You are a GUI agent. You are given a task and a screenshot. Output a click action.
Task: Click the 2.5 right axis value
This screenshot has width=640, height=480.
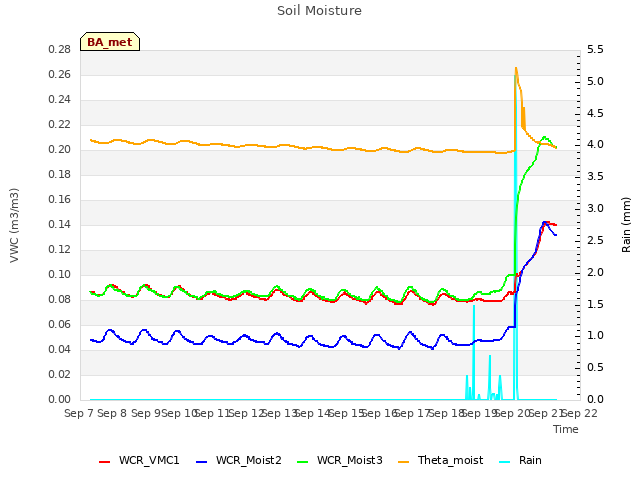(x=595, y=240)
